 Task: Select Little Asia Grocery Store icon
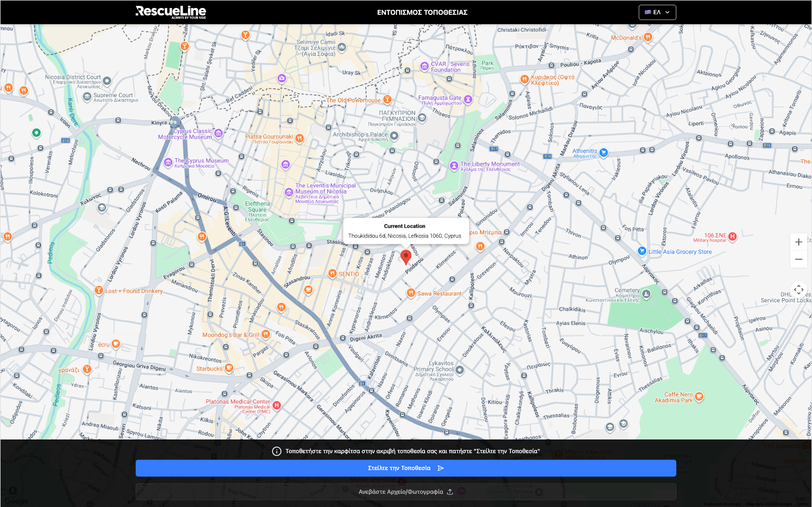pos(641,251)
